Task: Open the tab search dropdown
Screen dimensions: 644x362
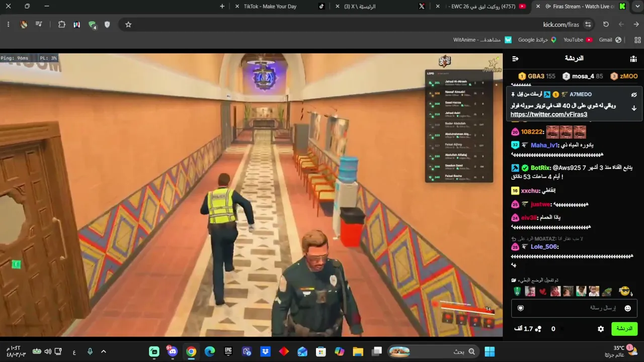Action: [x=636, y=7]
